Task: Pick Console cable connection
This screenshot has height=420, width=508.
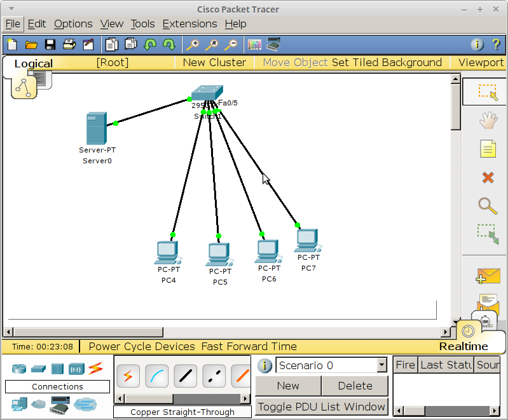Action: point(157,376)
